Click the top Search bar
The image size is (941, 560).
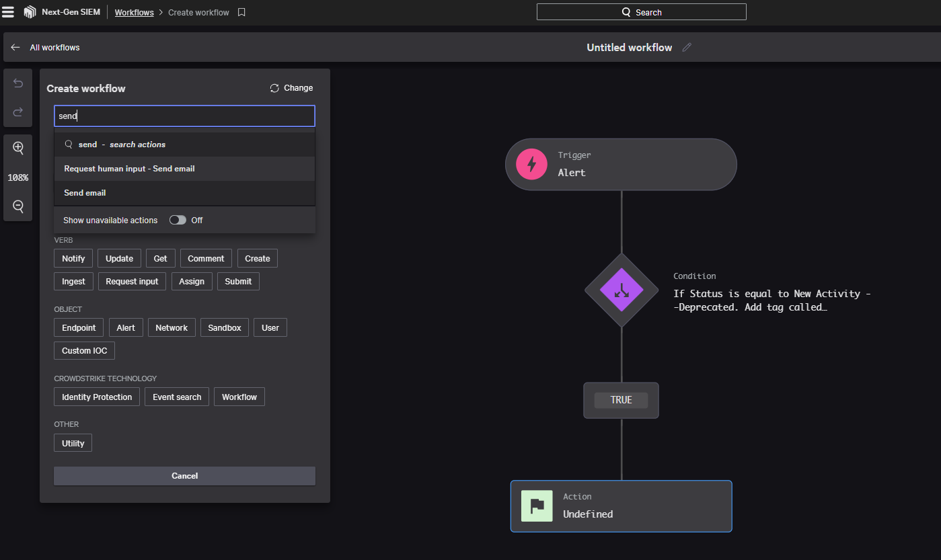tap(641, 12)
